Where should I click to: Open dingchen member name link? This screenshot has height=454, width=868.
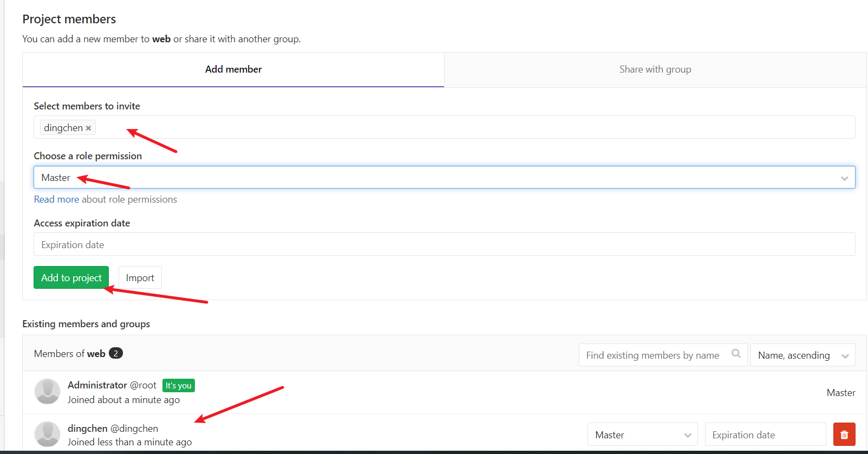point(87,429)
